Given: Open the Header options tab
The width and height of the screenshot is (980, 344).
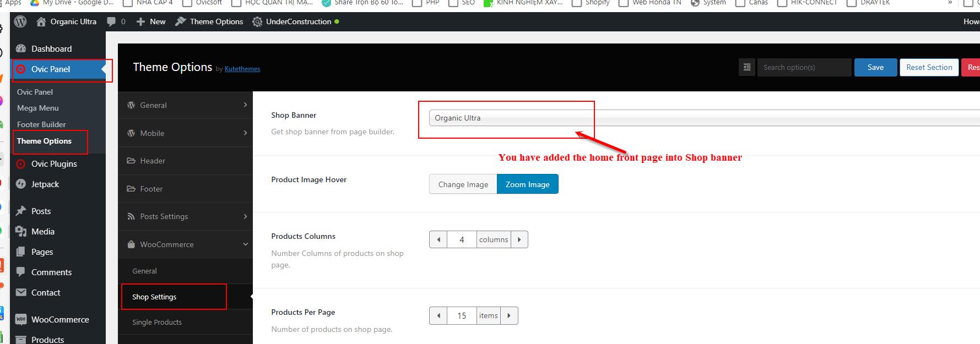Looking at the screenshot, I should (185, 161).
